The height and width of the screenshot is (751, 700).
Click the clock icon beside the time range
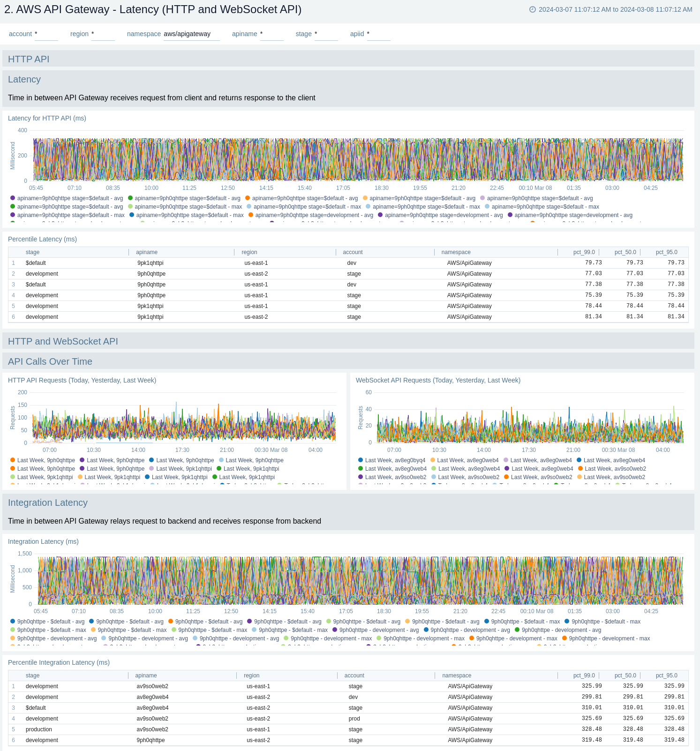[x=533, y=9]
